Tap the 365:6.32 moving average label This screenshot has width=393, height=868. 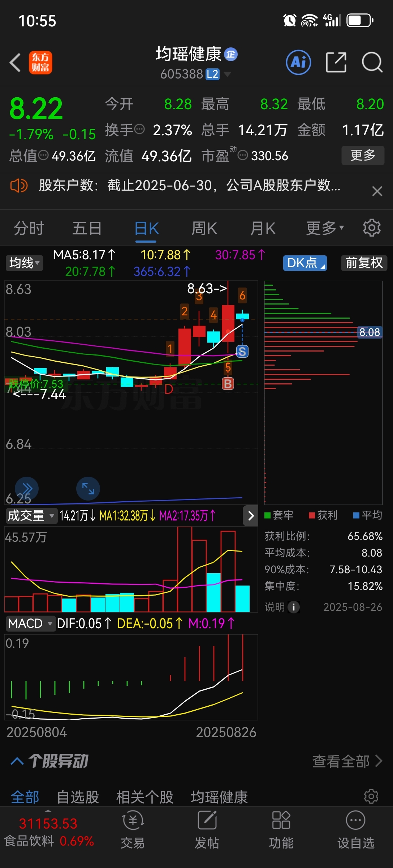pos(162,271)
